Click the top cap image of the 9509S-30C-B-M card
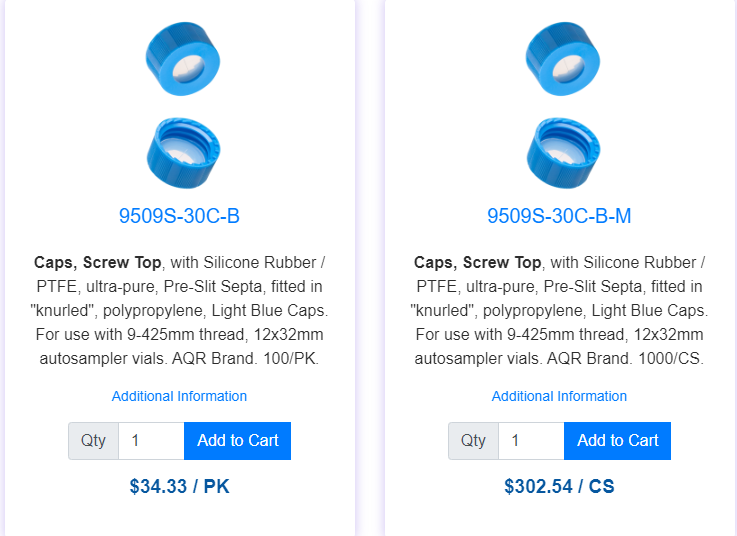This screenshot has height=536, width=737. pos(559,60)
